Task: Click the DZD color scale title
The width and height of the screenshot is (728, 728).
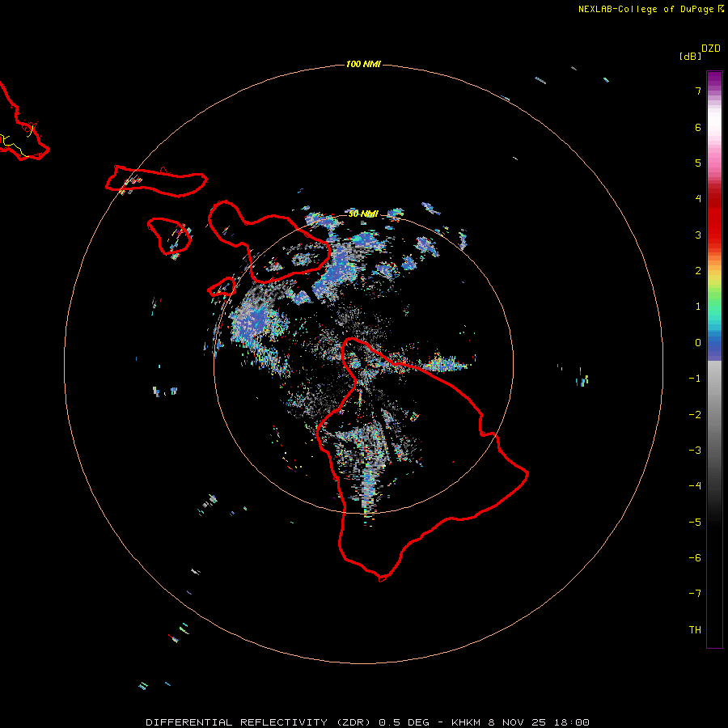Action: (711, 49)
